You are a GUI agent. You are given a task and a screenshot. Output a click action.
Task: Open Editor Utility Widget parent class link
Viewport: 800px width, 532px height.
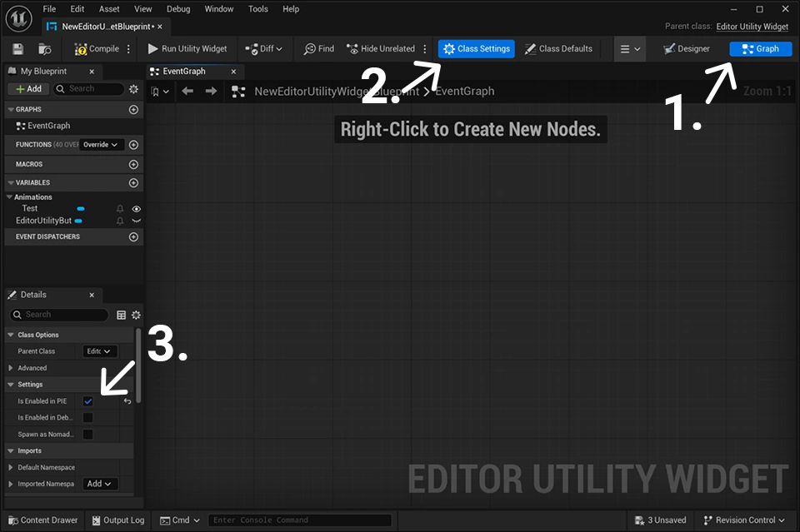tap(752, 27)
